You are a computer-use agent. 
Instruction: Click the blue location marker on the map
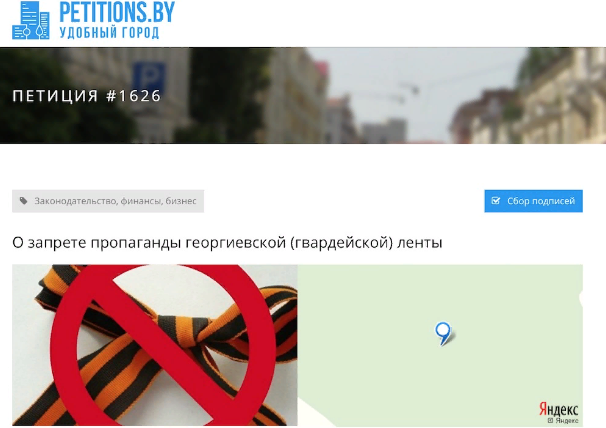coord(443,333)
